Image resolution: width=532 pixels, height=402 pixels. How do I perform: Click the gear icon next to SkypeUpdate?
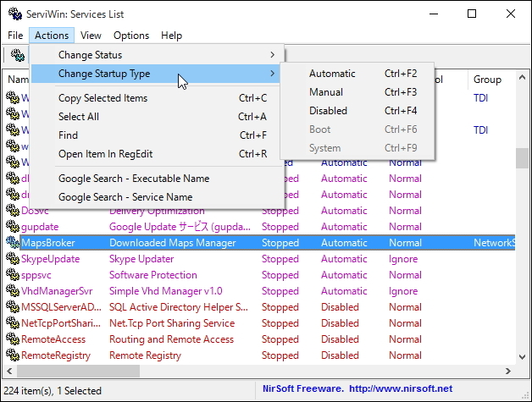(13, 259)
